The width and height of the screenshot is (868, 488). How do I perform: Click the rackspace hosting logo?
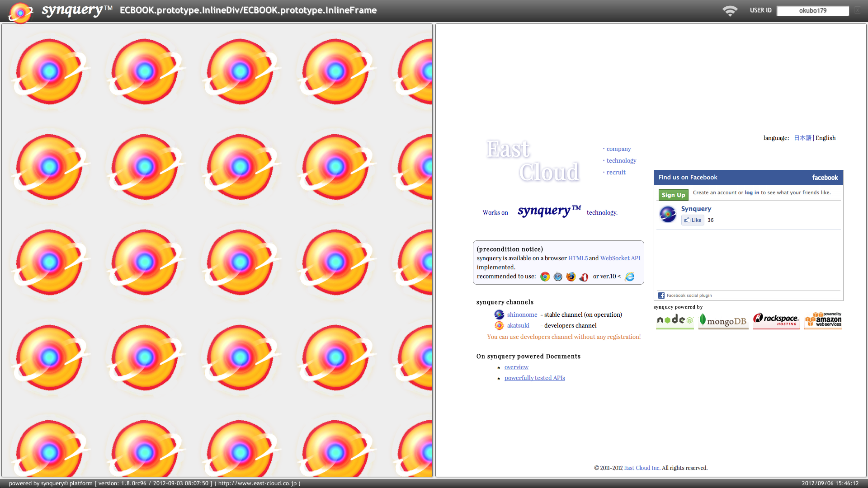tap(776, 320)
